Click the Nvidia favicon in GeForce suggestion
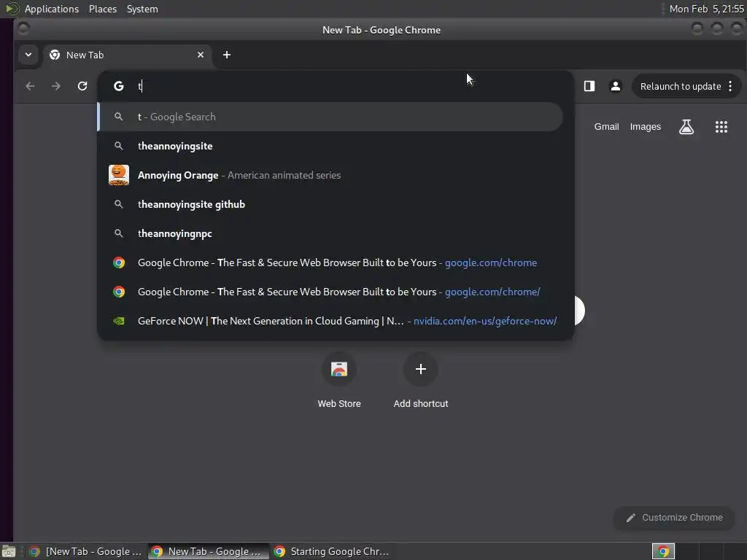This screenshot has height=560, width=747. [x=119, y=321]
